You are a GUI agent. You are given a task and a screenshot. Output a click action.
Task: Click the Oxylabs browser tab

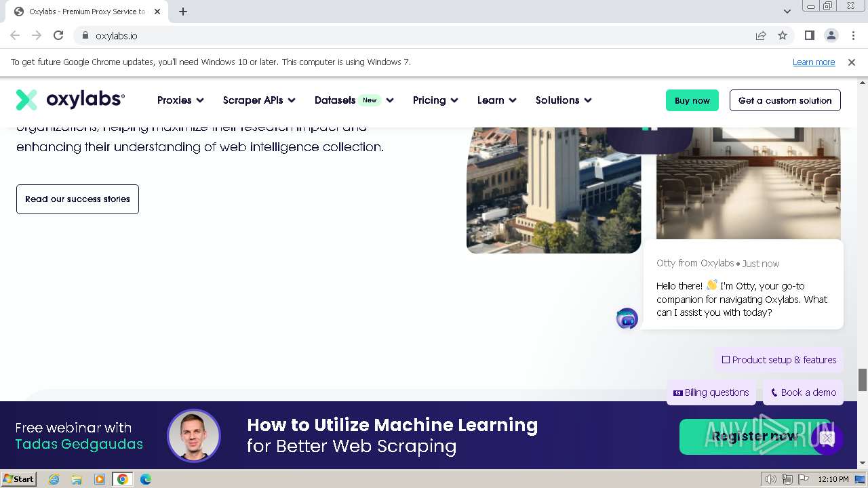coord(87,12)
